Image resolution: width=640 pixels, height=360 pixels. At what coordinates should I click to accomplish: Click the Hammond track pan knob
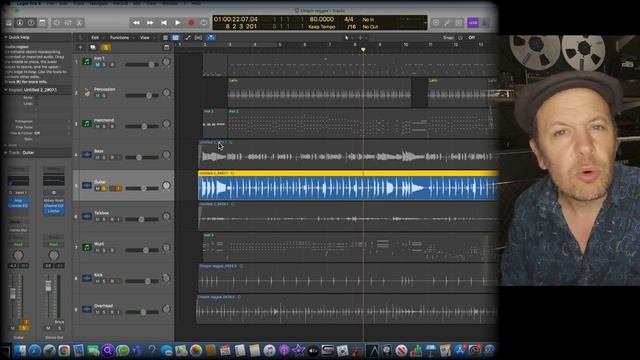click(166, 124)
